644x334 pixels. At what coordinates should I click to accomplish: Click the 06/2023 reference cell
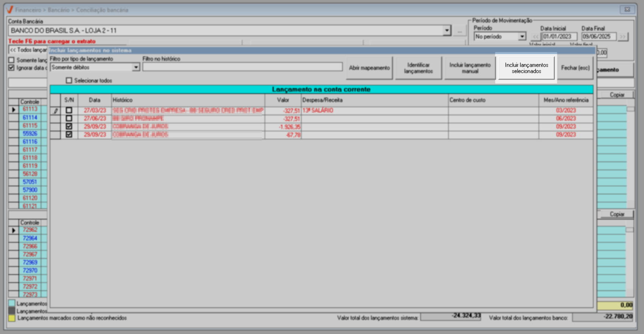(566, 119)
